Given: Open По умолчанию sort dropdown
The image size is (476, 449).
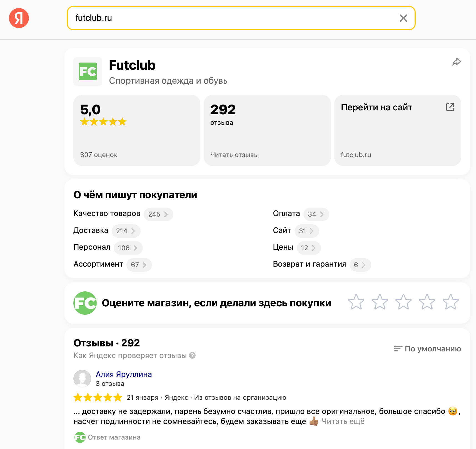Looking at the screenshot, I should pos(427,349).
